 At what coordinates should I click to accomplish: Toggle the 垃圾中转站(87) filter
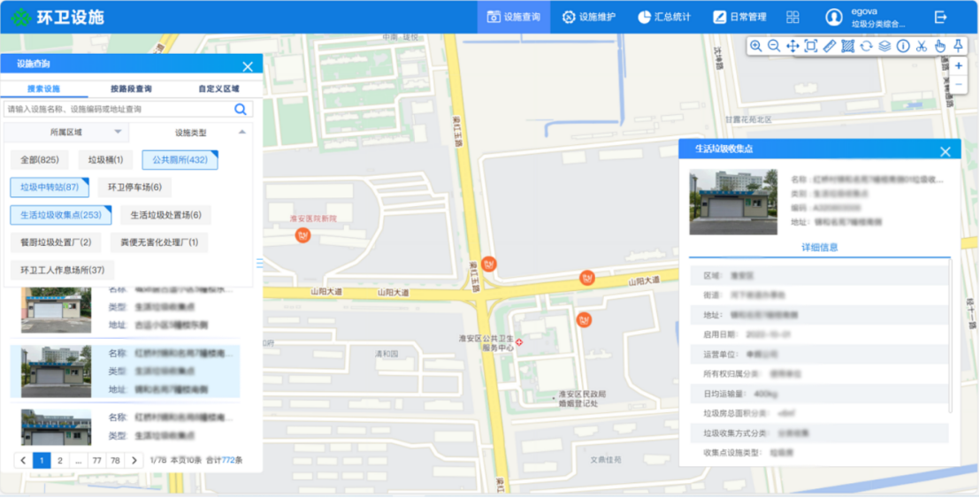coord(50,188)
